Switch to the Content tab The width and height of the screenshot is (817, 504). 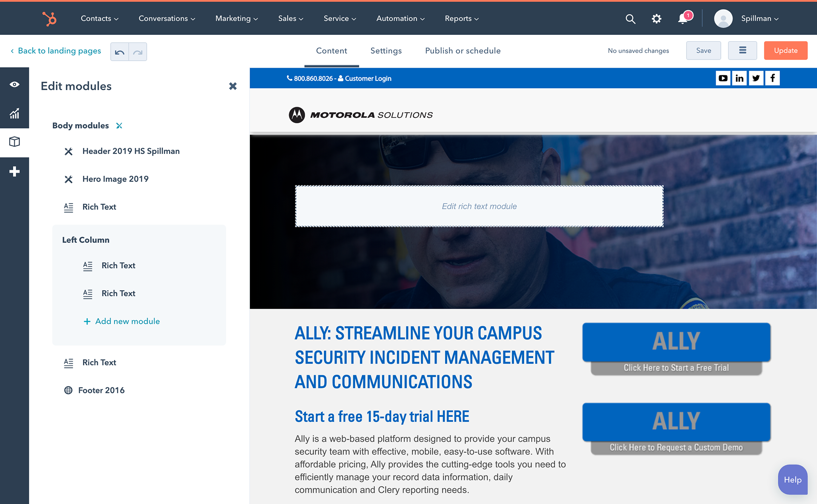(x=331, y=51)
